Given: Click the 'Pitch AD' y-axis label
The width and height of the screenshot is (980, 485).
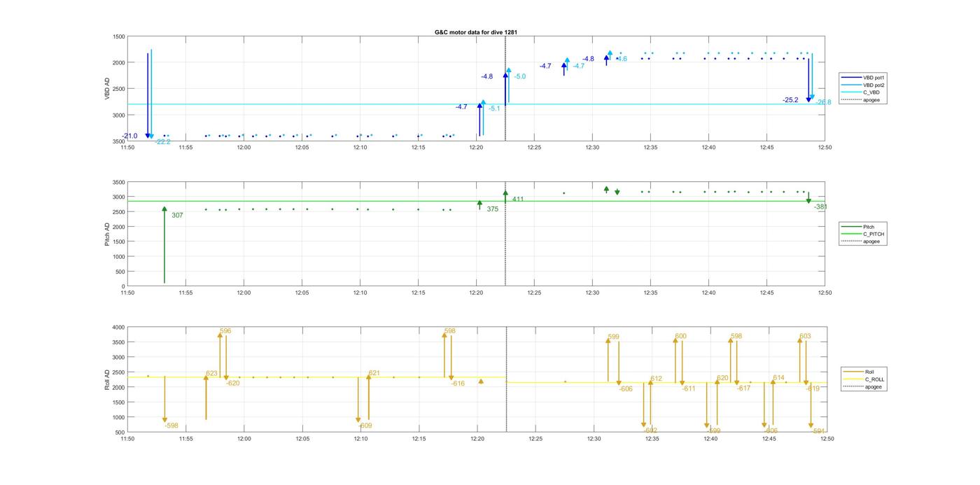Looking at the screenshot, I should coord(107,234).
